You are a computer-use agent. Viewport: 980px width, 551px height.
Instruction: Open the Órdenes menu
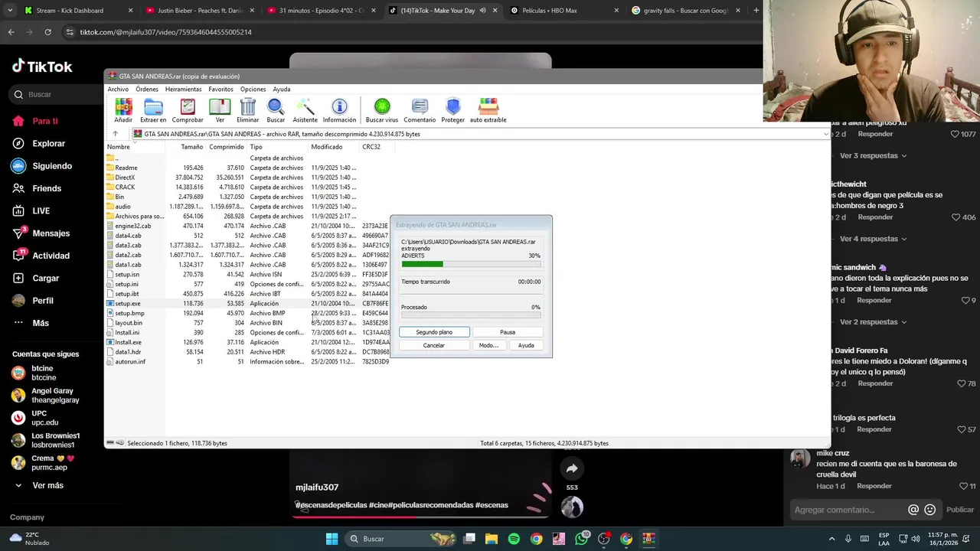147,90
